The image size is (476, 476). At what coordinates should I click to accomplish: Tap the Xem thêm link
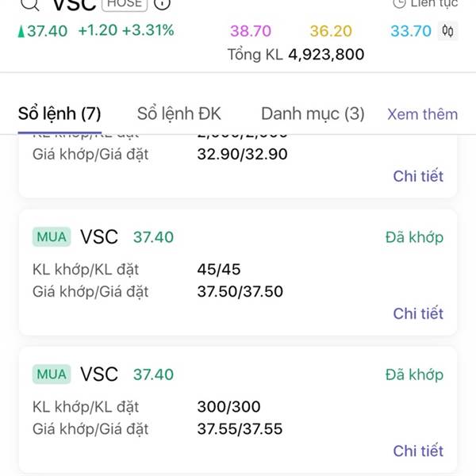tap(423, 114)
